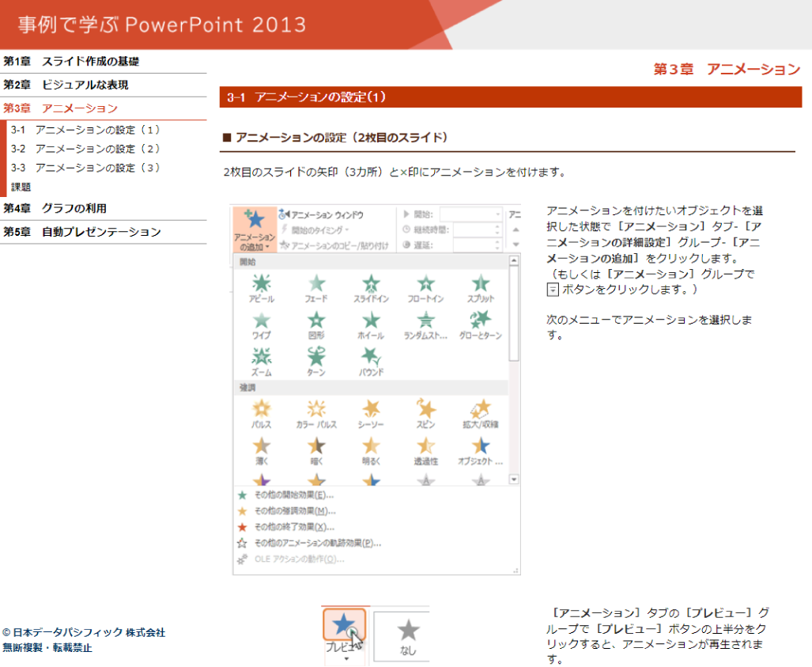Select the ターン animation icon
This screenshot has height=667, width=812.
(316, 362)
